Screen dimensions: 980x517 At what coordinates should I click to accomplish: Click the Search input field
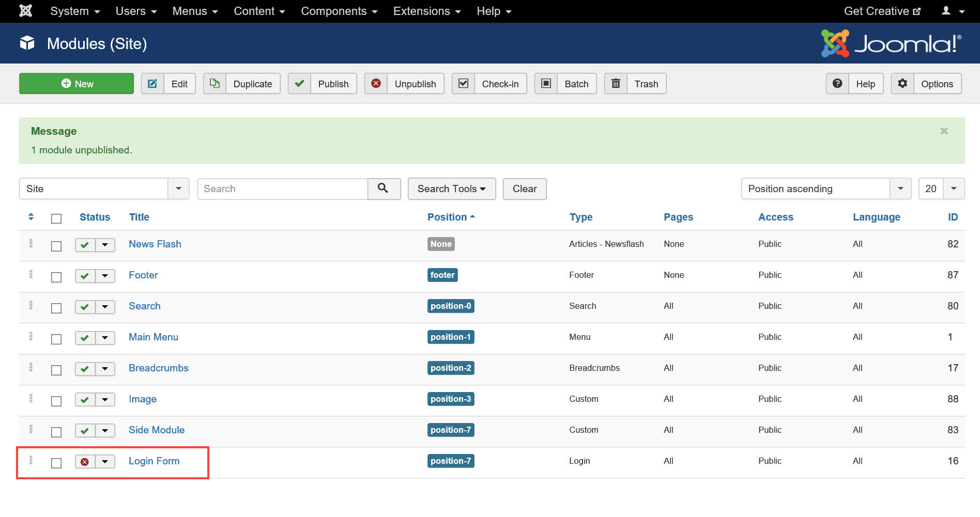pyautogui.click(x=283, y=189)
